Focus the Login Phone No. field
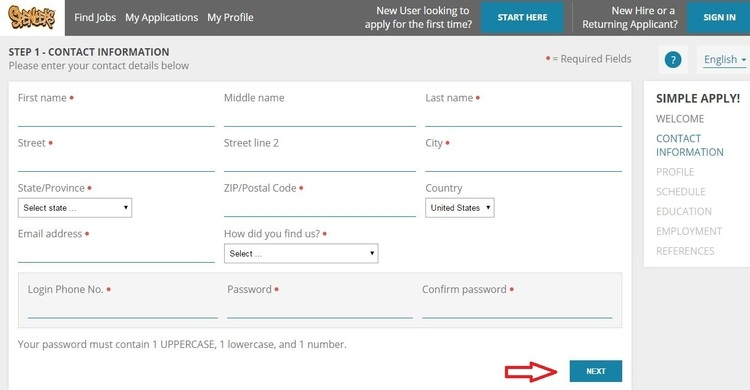 pos(122,309)
